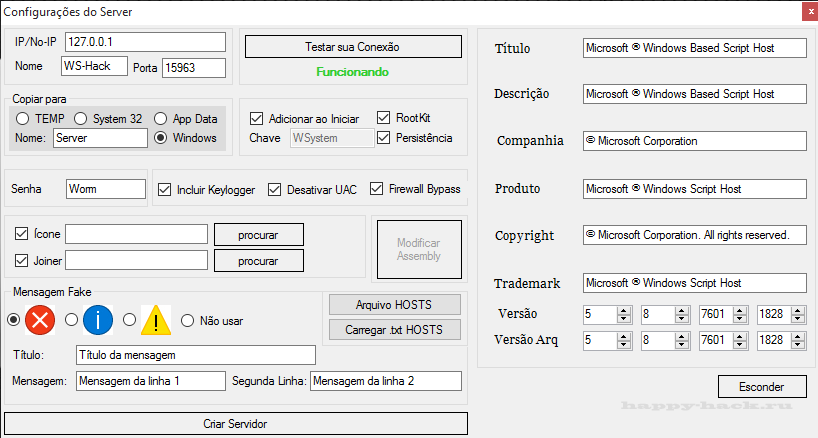The width and height of the screenshot is (818, 438).
Task: Increase the Versão value showing 7601
Action: point(740,310)
